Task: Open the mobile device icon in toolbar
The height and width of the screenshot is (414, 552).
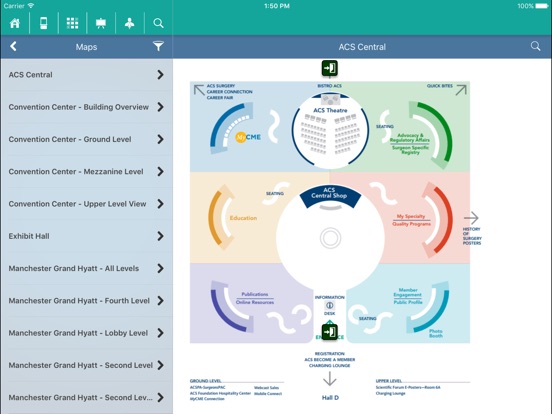Action: pyautogui.click(x=44, y=23)
